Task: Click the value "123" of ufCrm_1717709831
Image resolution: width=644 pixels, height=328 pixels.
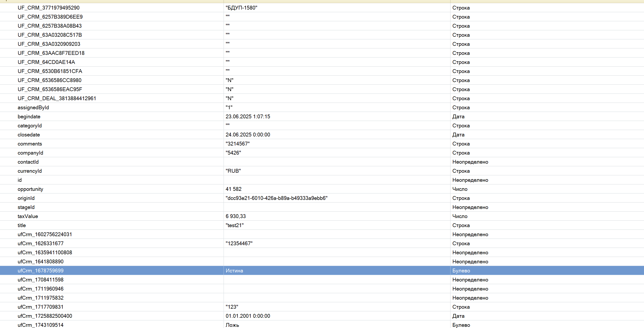Action: point(232,307)
